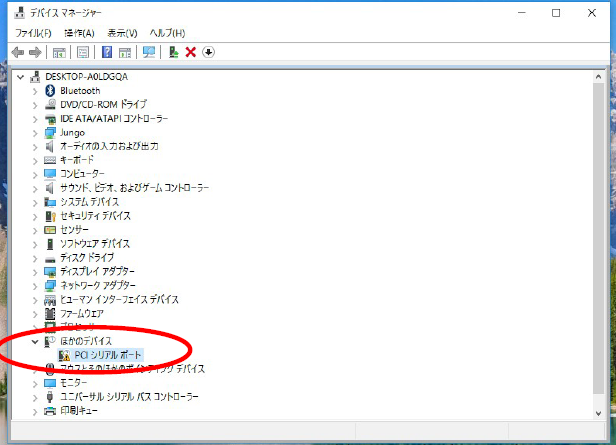Click the Forward arrow toolbar icon

[x=35, y=52]
